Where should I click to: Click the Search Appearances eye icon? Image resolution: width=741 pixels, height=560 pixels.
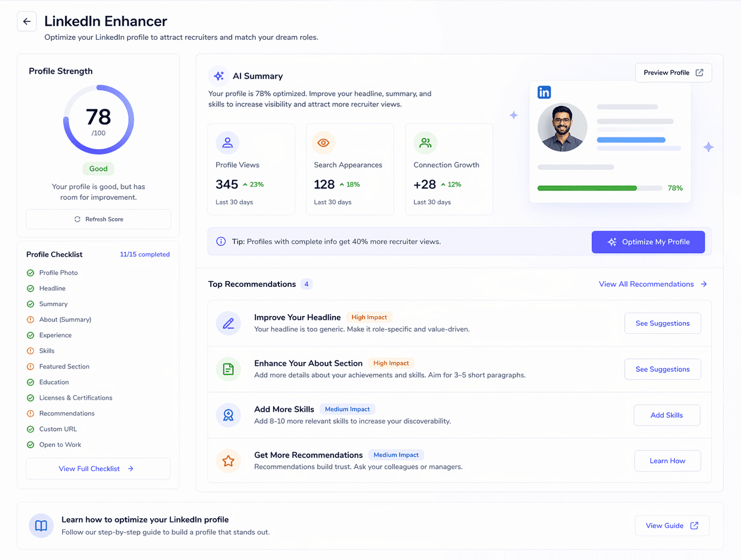323,143
